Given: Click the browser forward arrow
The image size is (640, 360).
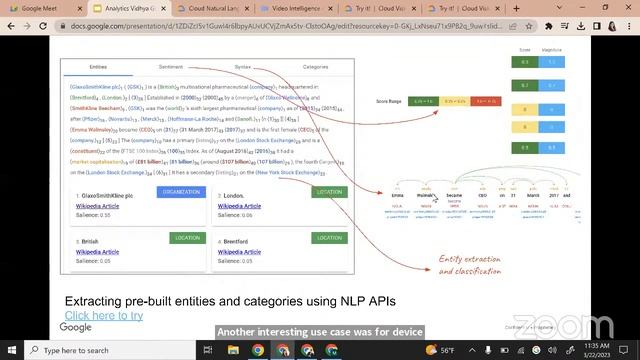Looking at the screenshot, I should (27, 26).
